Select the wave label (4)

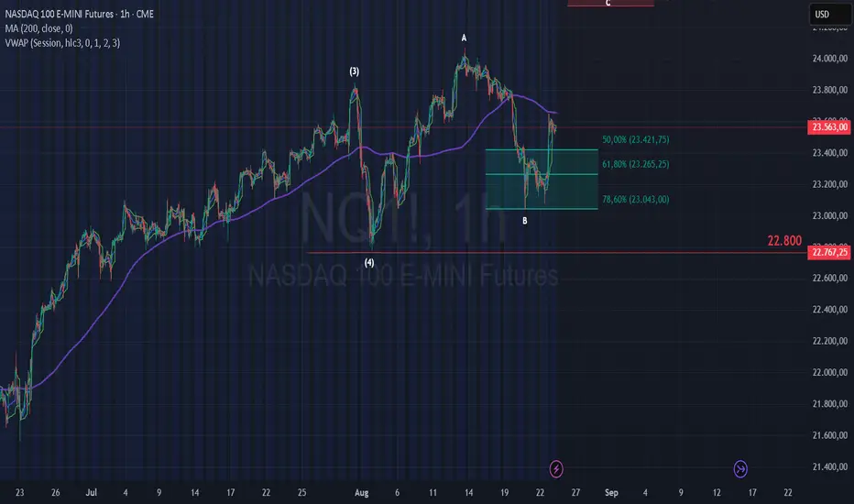(369, 263)
